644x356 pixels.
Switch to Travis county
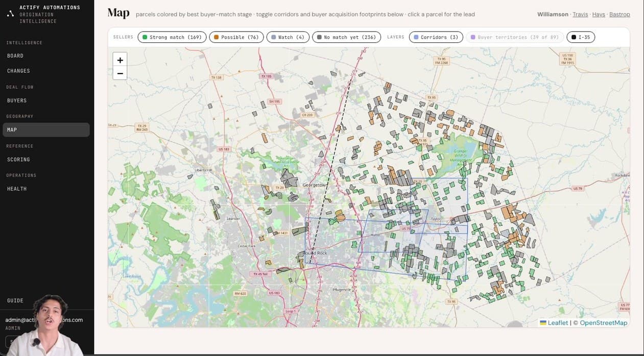coord(580,14)
